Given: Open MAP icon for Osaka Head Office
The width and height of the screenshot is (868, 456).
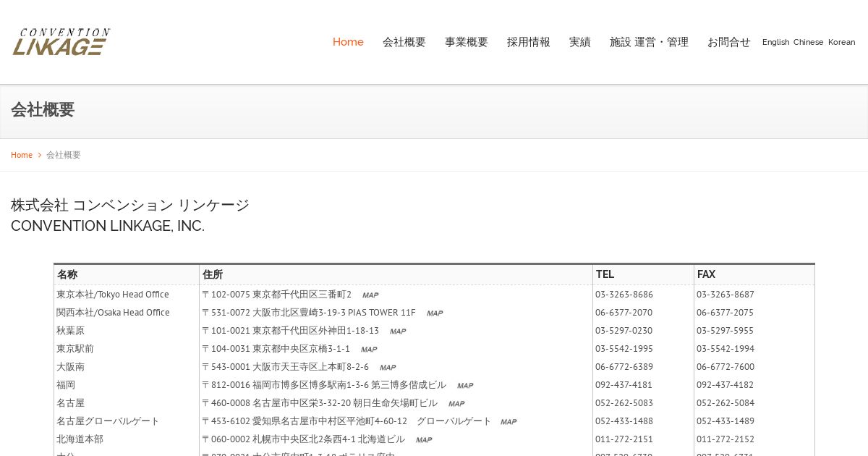Looking at the screenshot, I should [435, 313].
